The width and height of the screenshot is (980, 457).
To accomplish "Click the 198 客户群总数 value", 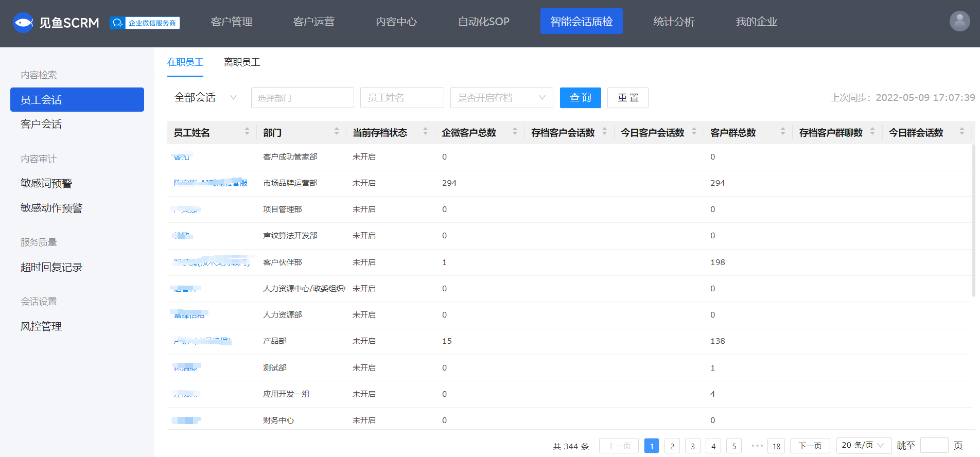I will point(717,262).
